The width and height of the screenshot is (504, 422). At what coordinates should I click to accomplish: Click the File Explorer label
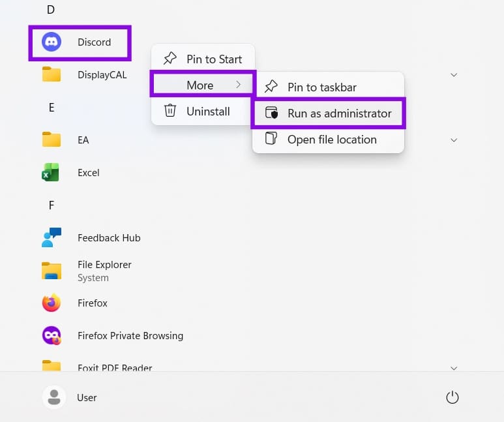coord(104,264)
